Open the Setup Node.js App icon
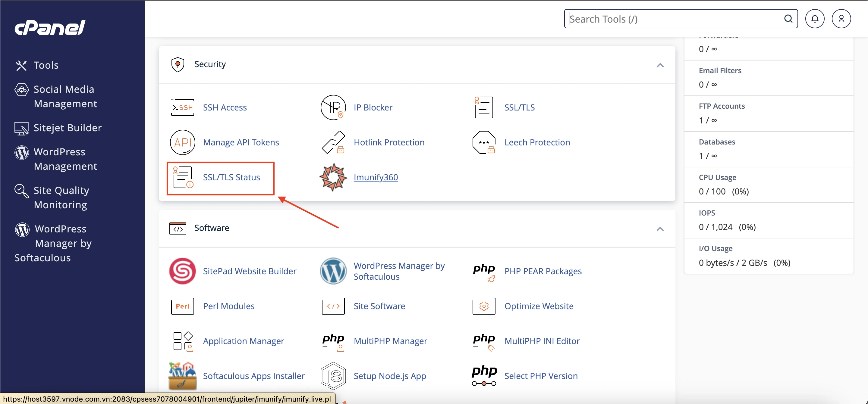This screenshot has width=868, height=404. [333, 376]
